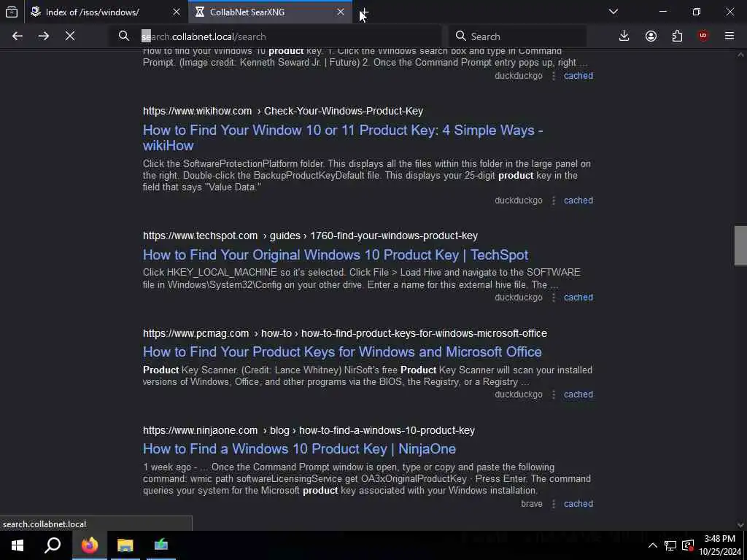Click the brave engine label under NinjaOne result
747x560 pixels.
tap(532, 504)
